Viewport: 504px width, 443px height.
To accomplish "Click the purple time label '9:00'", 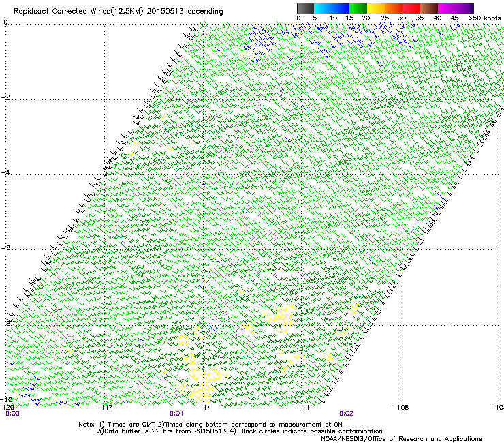I will [x=12, y=414].
